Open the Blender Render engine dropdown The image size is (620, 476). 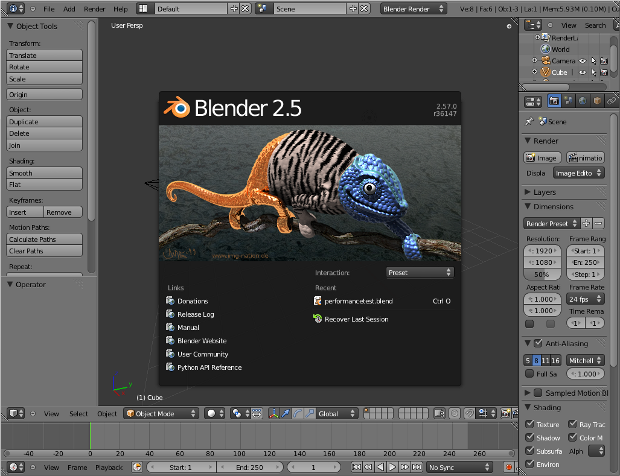point(413,9)
